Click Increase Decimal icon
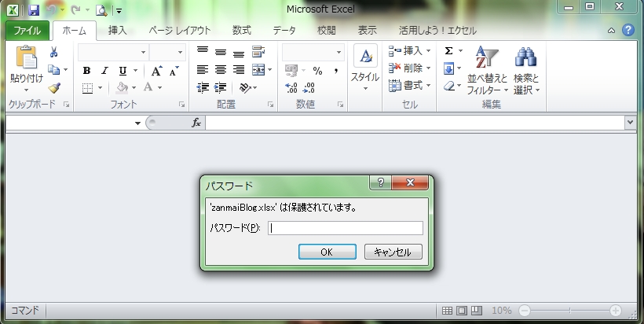The height and width of the screenshot is (324, 644). tap(291, 87)
